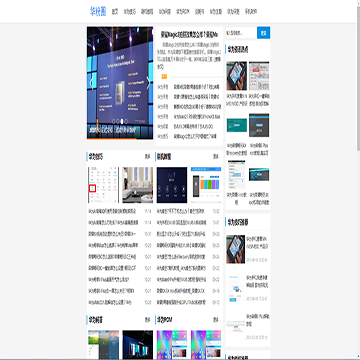Open the 荣耀Magic featured article headline

[x=189, y=34]
